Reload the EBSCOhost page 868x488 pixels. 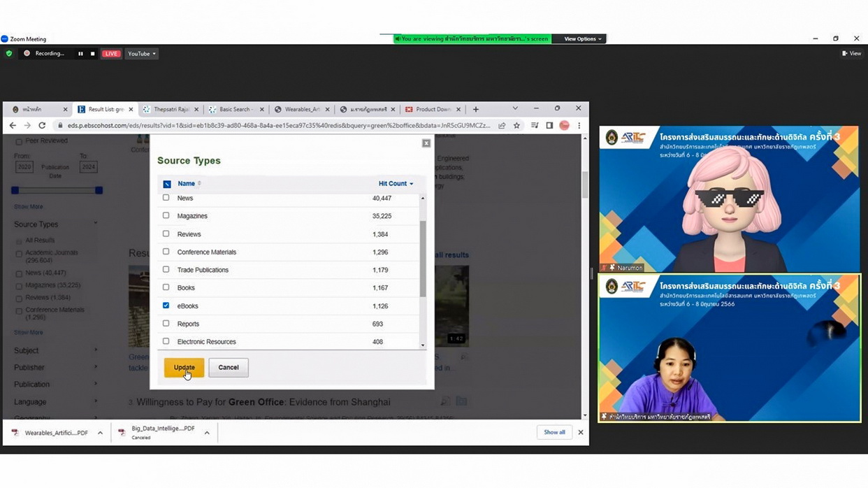click(42, 126)
